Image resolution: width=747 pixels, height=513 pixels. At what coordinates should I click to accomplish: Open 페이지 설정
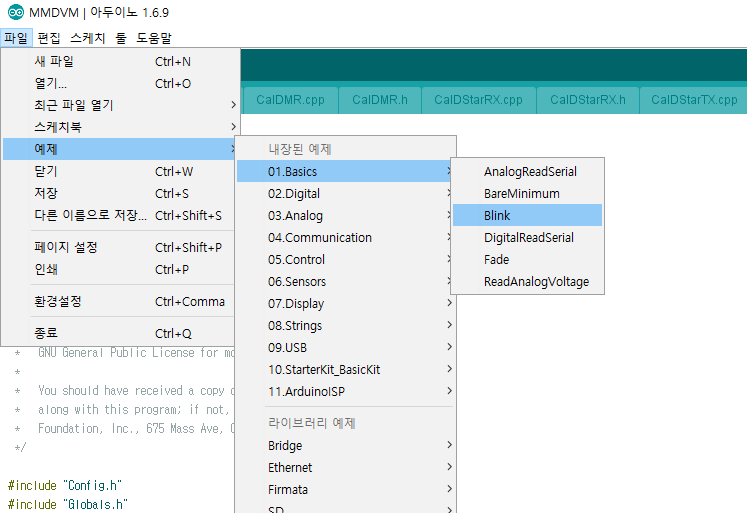[119, 247]
